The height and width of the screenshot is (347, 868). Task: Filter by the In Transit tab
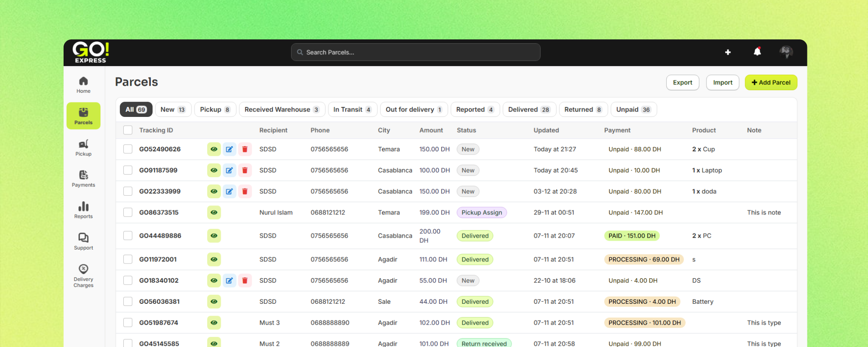click(352, 109)
